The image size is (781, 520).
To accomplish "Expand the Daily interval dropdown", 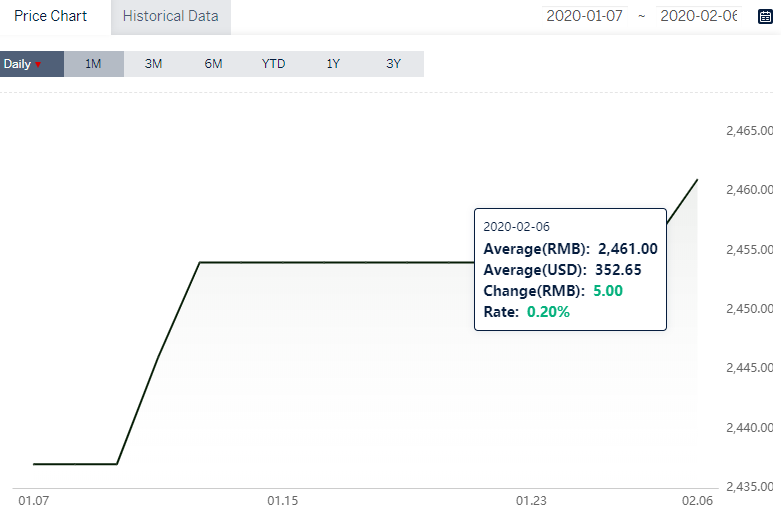I will pos(32,64).
